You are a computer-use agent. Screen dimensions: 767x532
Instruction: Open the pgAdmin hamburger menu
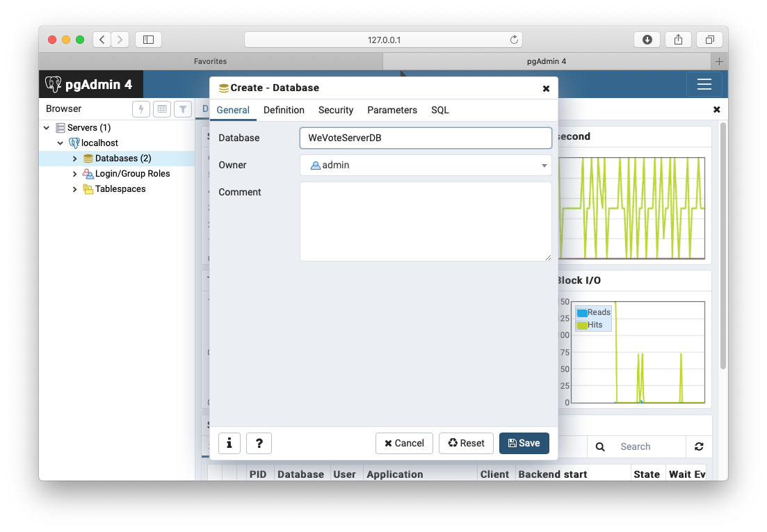click(704, 85)
